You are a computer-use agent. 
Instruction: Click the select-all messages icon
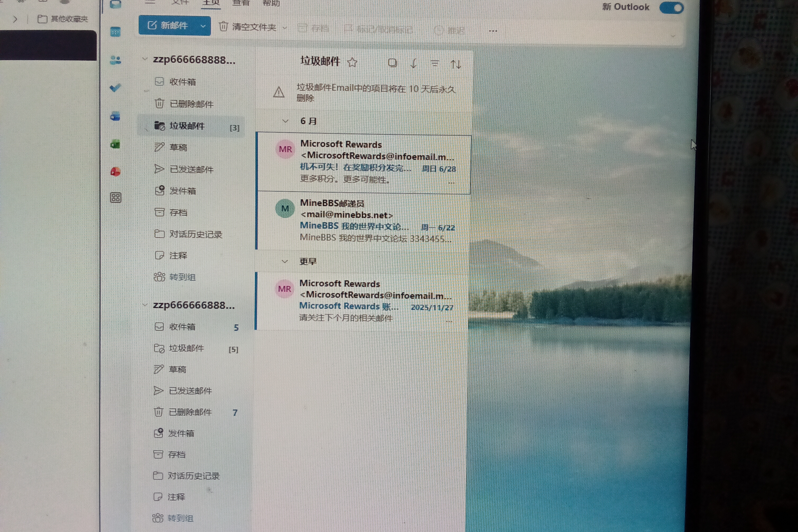tap(393, 63)
